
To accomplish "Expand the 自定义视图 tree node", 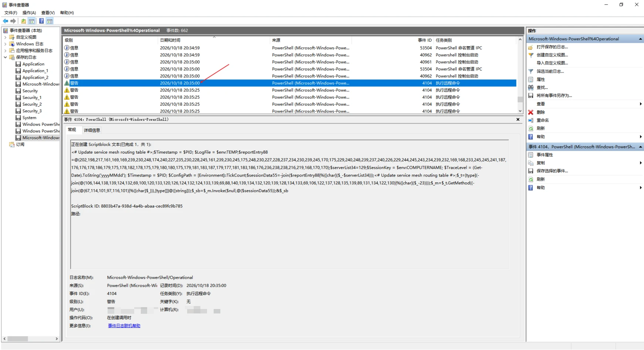I will click(5, 37).
